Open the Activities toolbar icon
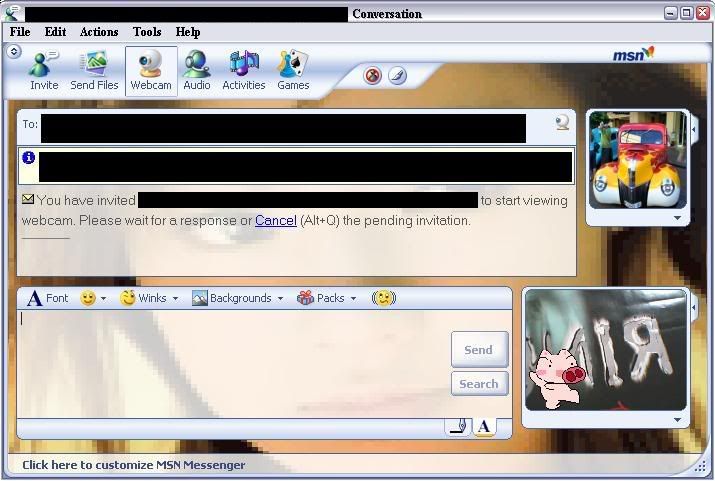The height and width of the screenshot is (481, 715). (x=244, y=71)
